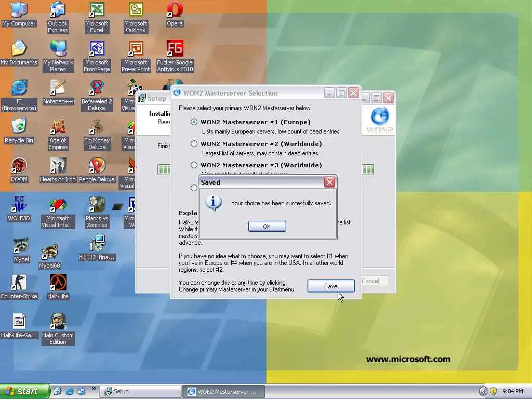Close the Saved message dialog
The height and width of the screenshot is (399, 532).
point(329,182)
